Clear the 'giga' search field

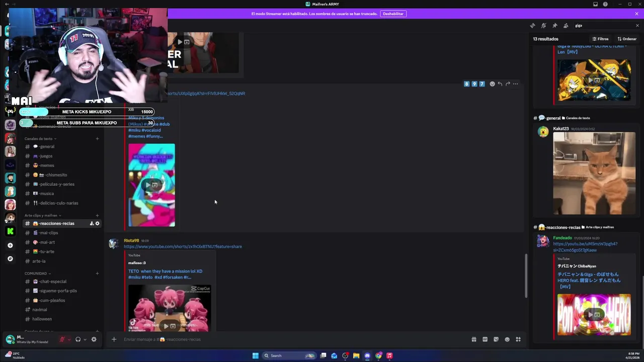coord(637,26)
